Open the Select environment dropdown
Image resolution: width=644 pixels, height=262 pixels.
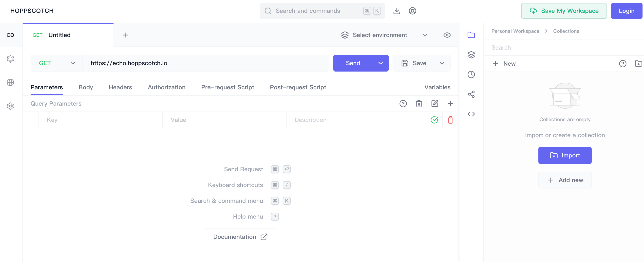pos(384,35)
